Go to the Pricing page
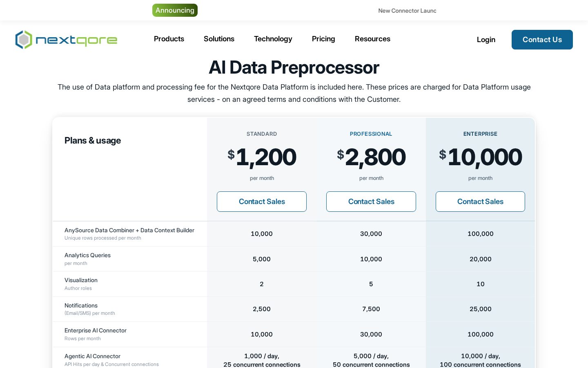The height and width of the screenshot is (368, 588). click(x=323, y=39)
